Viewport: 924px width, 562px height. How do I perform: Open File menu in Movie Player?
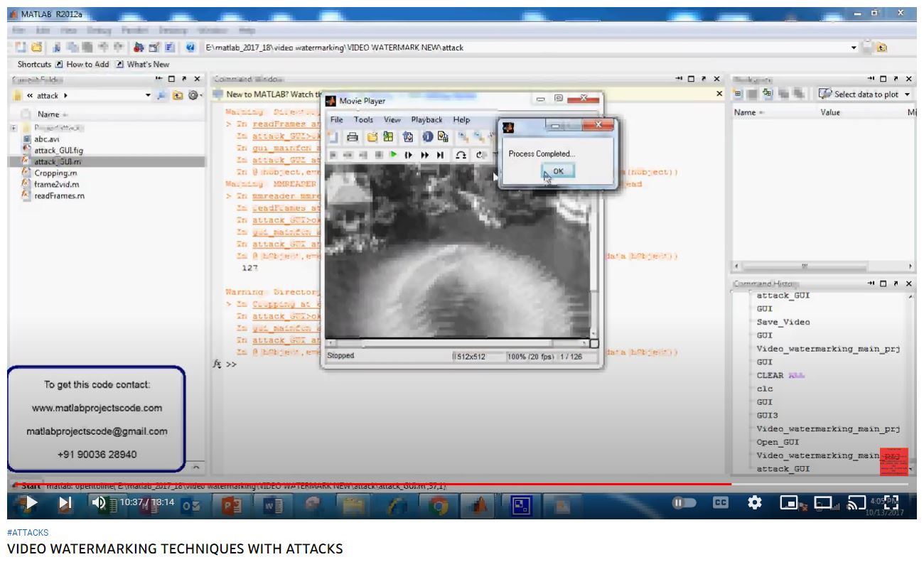(x=336, y=119)
